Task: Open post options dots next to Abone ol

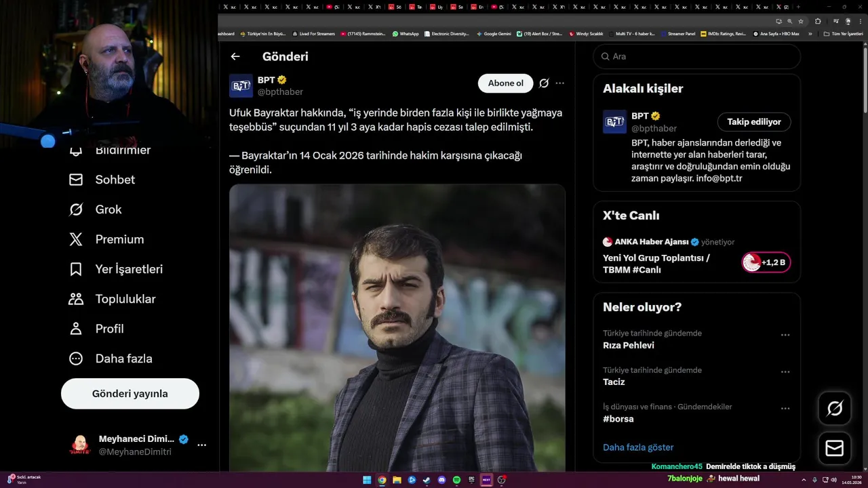Action: 559,83
